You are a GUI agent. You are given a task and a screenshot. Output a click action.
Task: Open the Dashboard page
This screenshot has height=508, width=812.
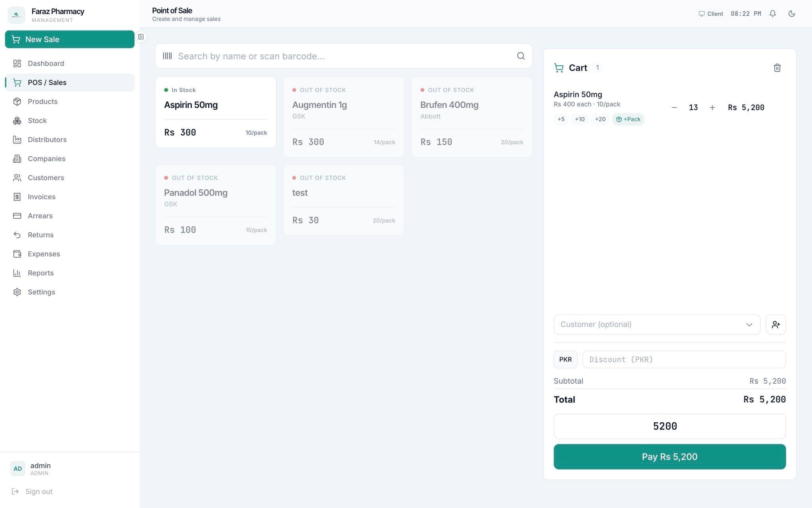click(70, 63)
